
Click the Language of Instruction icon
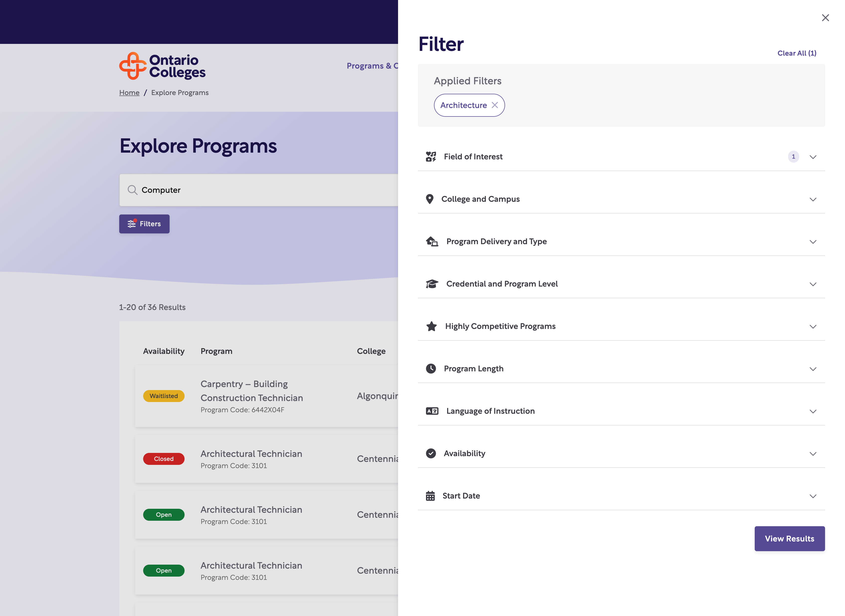432,411
